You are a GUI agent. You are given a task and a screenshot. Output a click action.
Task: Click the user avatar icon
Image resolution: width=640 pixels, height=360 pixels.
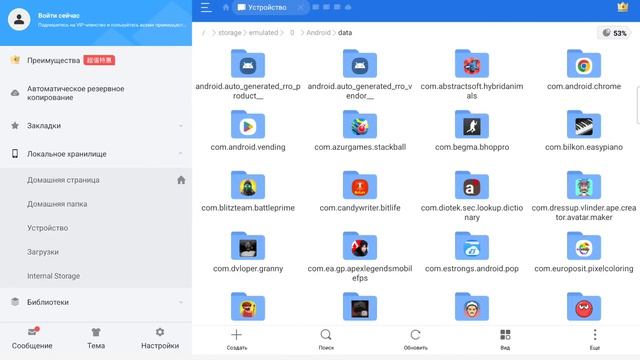pos(19,19)
